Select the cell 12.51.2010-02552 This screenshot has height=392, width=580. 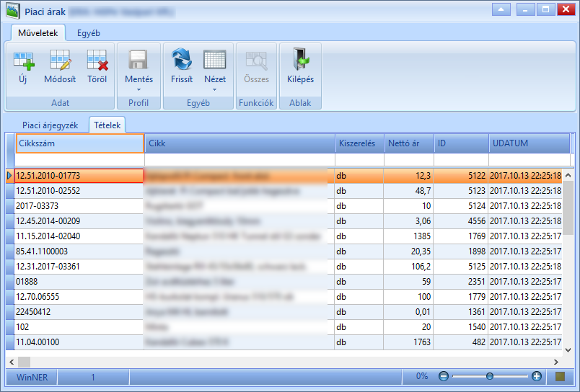(79, 191)
